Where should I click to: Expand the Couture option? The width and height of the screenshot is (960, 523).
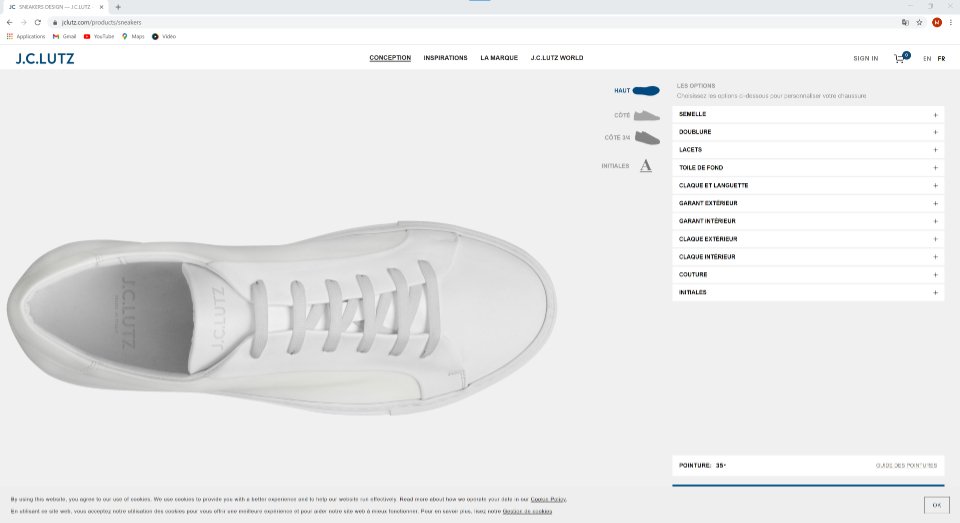808,275
